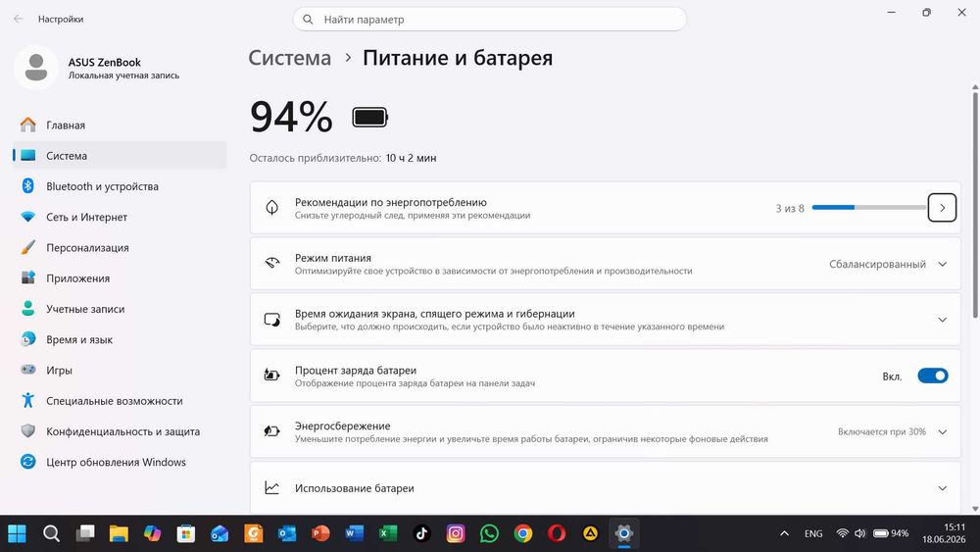This screenshot has height=552, width=980.
Task: Click the screen sleep timeout icon
Action: point(271,320)
